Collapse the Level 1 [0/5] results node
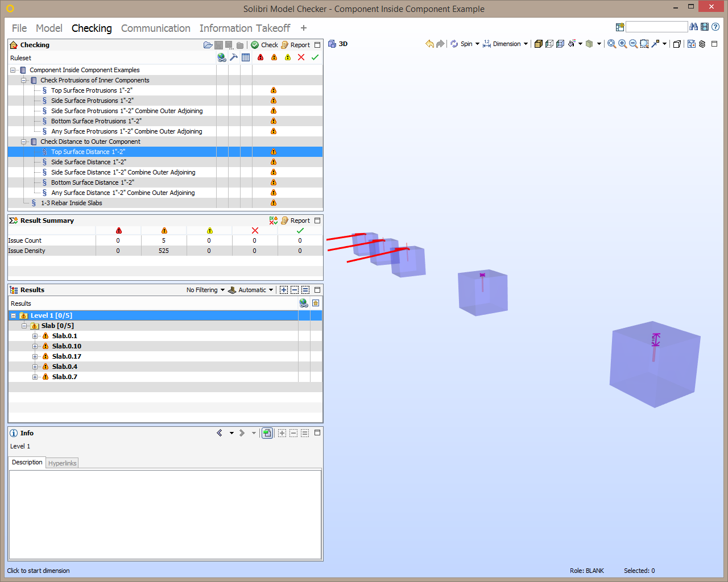Image resolution: width=728 pixels, height=582 pixels. point(13,315)
